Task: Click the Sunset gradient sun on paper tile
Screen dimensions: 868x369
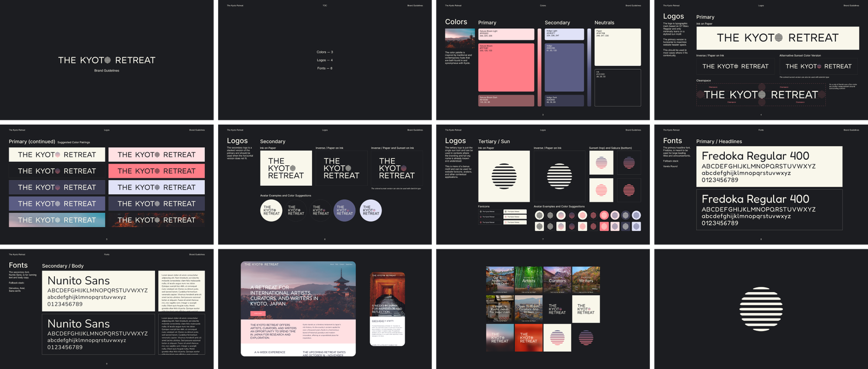Action: click(x=601, y=162)
